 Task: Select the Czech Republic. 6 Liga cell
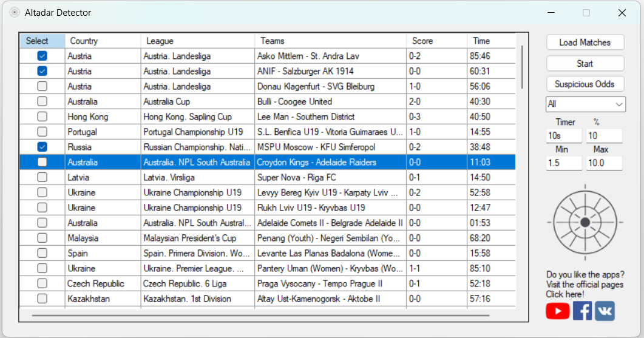tap(197, 284)
